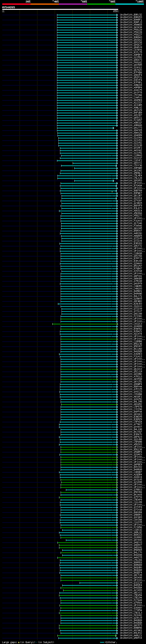146x644 pixels.
Task: Open hit UniRef100_P68162
Action: (131, 63)
